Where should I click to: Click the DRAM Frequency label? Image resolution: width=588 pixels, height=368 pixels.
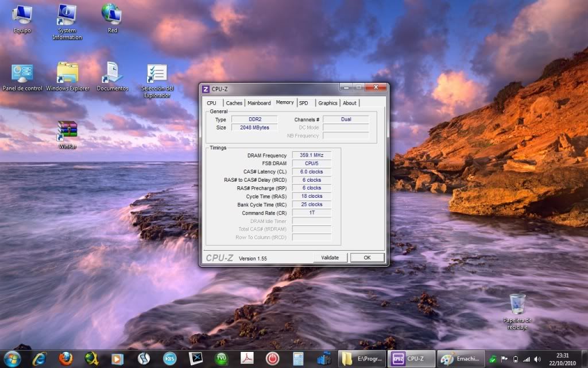267,155
